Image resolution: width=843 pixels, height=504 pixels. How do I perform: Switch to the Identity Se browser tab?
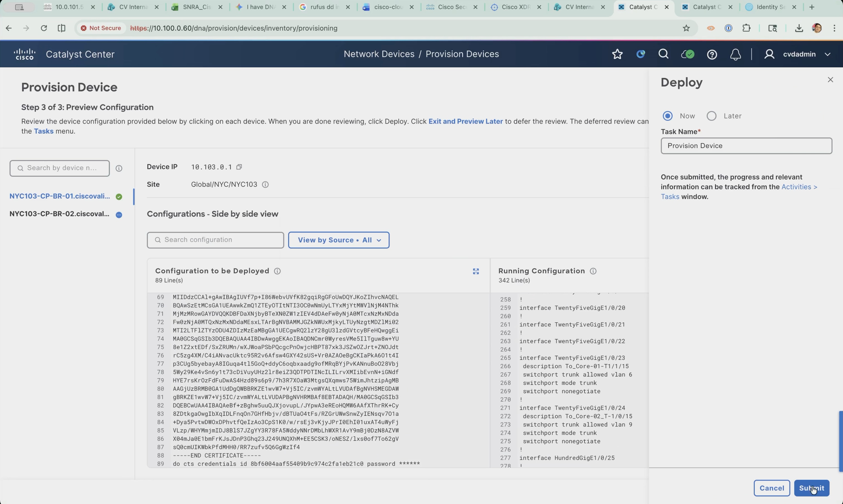(x=771, y=7)
